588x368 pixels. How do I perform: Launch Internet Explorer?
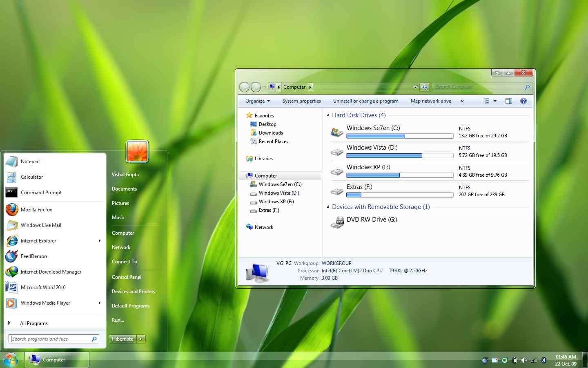[54, 241]
